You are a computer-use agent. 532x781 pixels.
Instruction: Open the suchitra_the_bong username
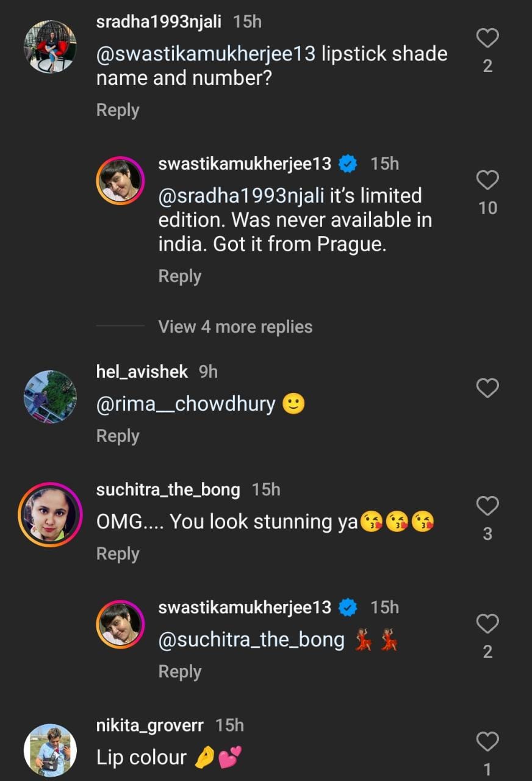pos(168,489)
